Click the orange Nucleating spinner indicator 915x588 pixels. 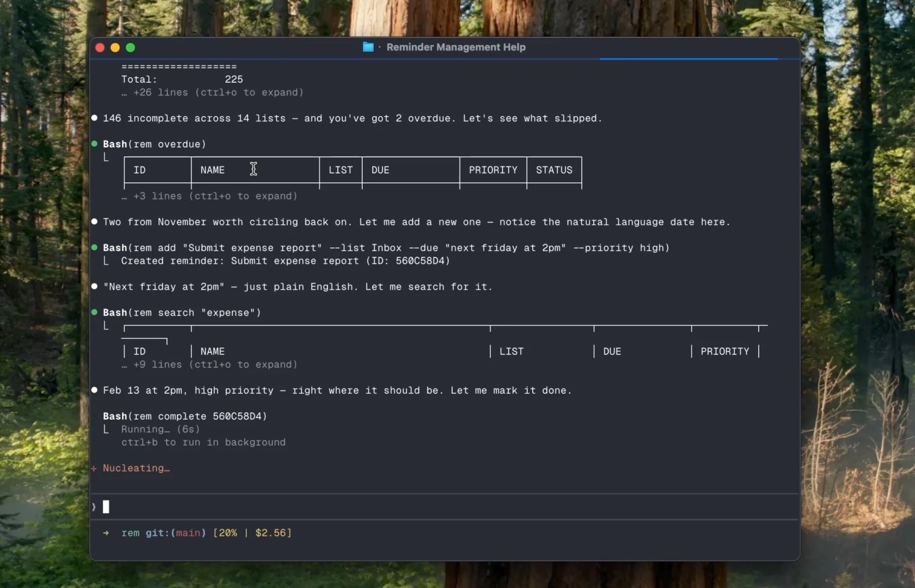point(94,469)
